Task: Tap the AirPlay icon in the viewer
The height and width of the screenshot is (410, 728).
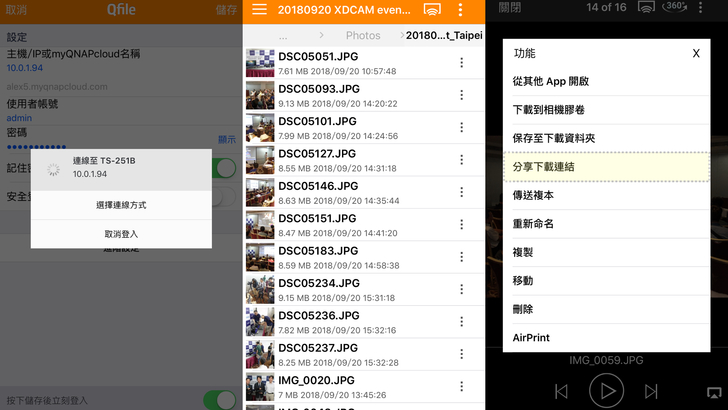Action: point(711,390)
